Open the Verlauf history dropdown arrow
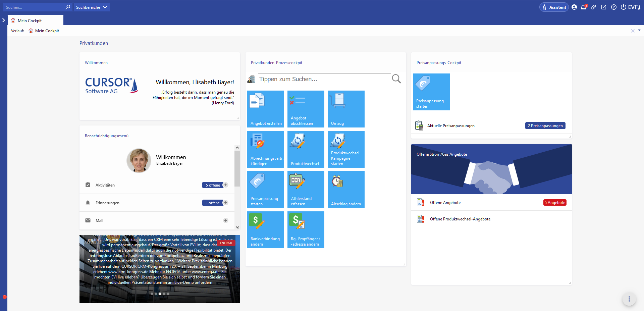 (x=639, y=31)
